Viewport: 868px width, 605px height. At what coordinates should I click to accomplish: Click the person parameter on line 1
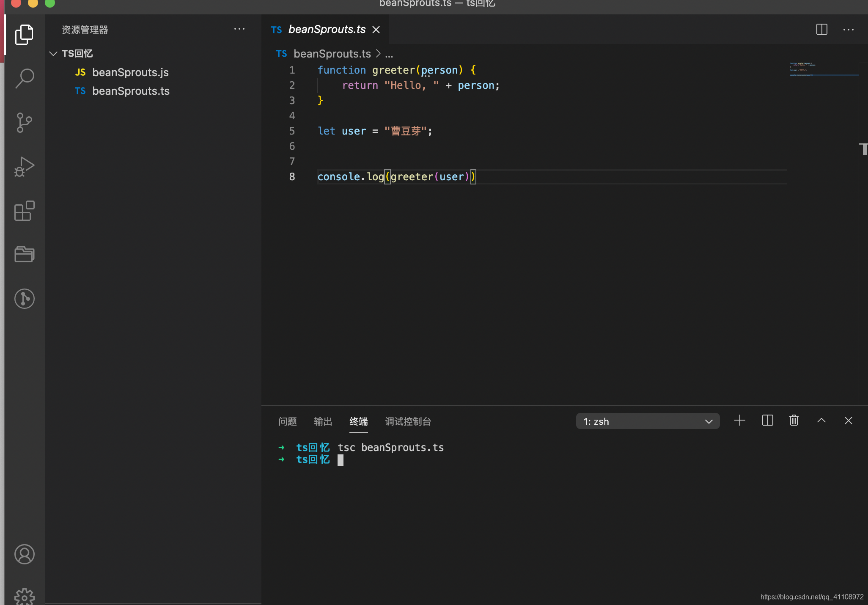pos(439,70)
